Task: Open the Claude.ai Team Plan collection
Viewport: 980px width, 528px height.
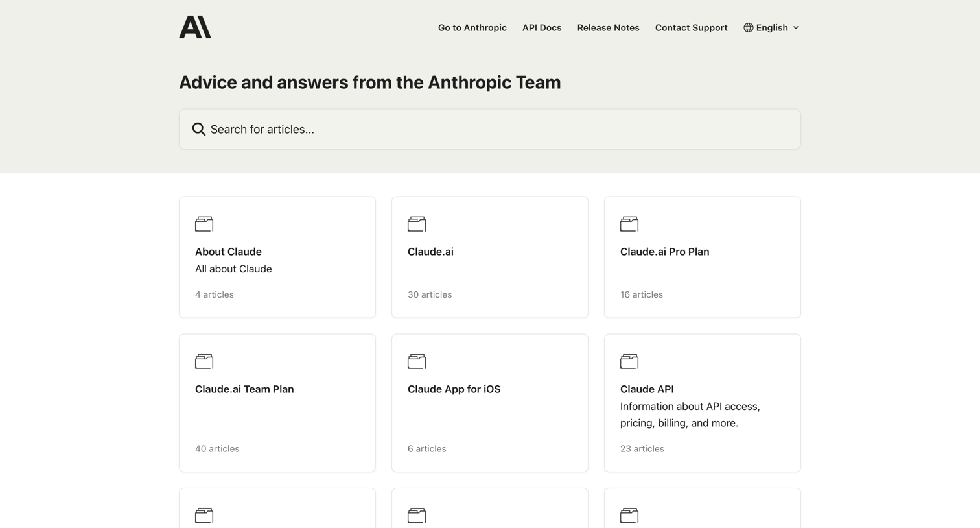Action: tap(277, 403)
